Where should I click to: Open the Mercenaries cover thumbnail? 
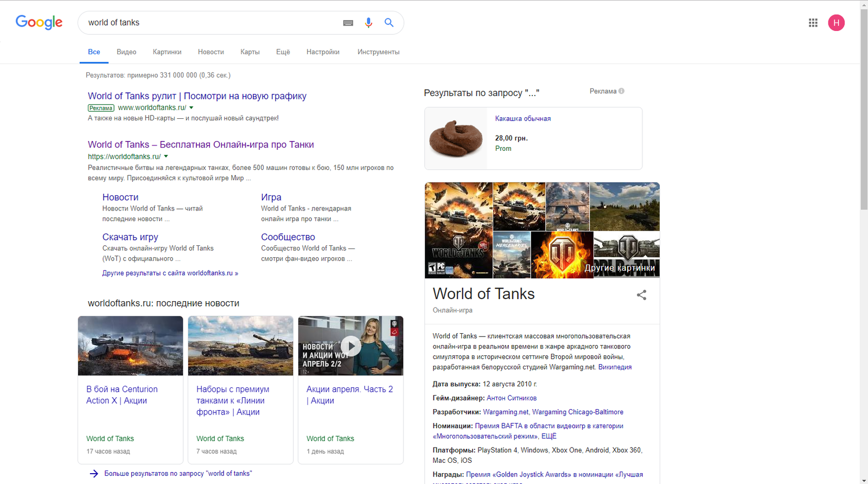tap(512, 254)
